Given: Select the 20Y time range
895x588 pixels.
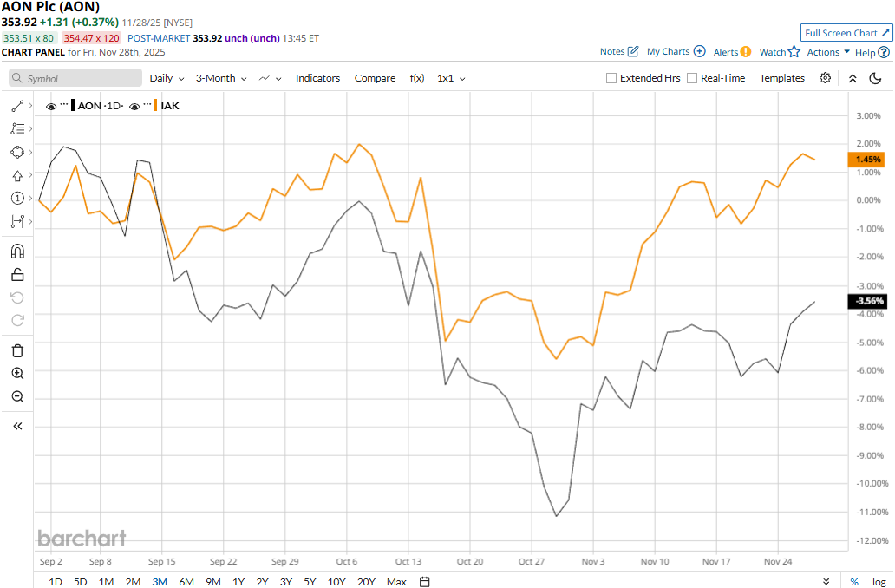Looking at the screenshot, I should 366,582.
